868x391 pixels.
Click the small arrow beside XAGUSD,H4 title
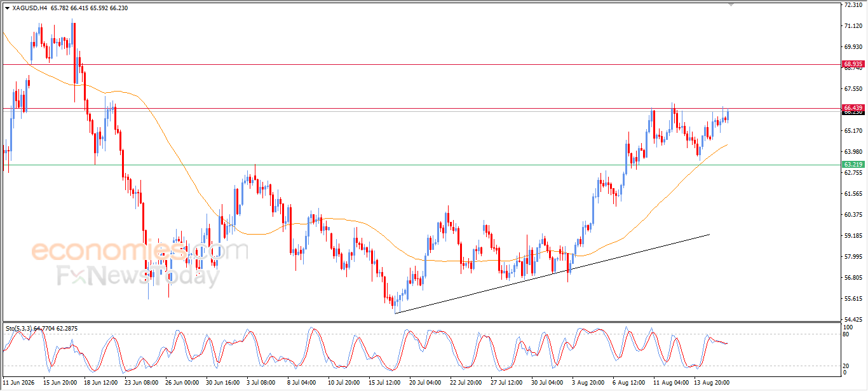coord(7,8)
